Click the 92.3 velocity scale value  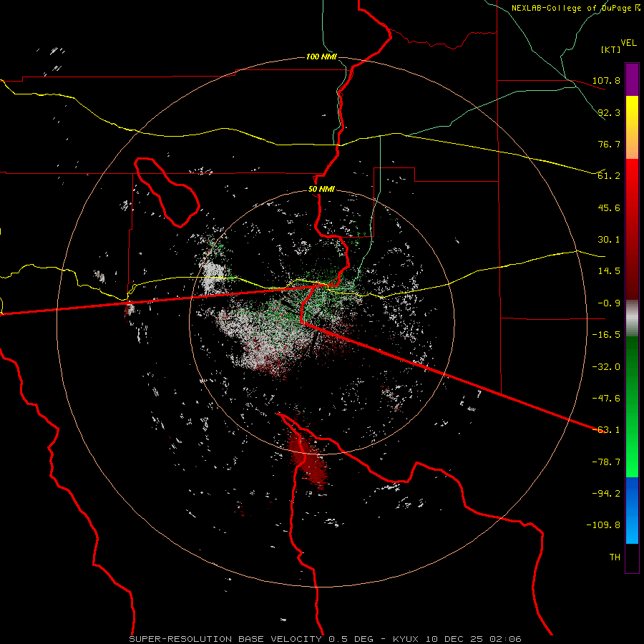pyautogui.click(x=609, y=112)
